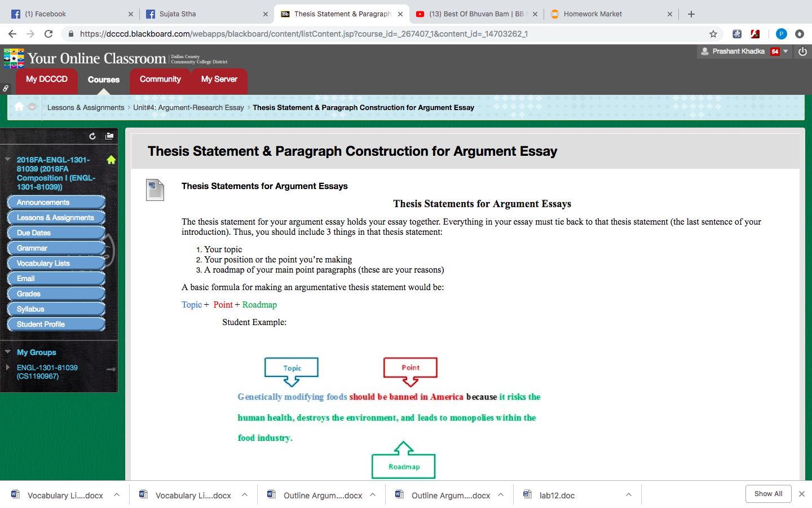The width and height of the screenshot is (812, 508).
Task: Click the Prashant Khadka user name
Action: 738,51
